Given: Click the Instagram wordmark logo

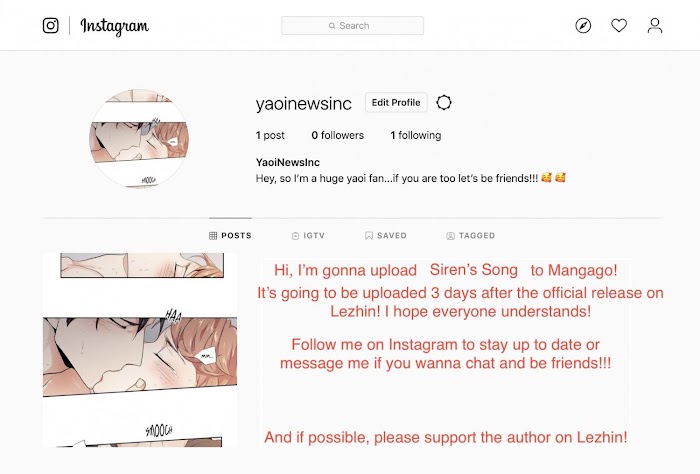Looking at the screenshot, I should tap(114, 26).
